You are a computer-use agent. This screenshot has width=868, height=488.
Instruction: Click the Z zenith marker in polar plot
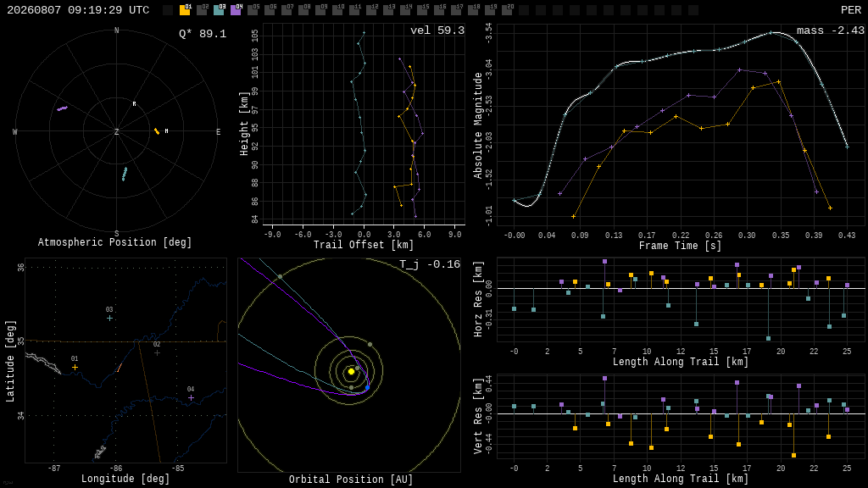116,131
